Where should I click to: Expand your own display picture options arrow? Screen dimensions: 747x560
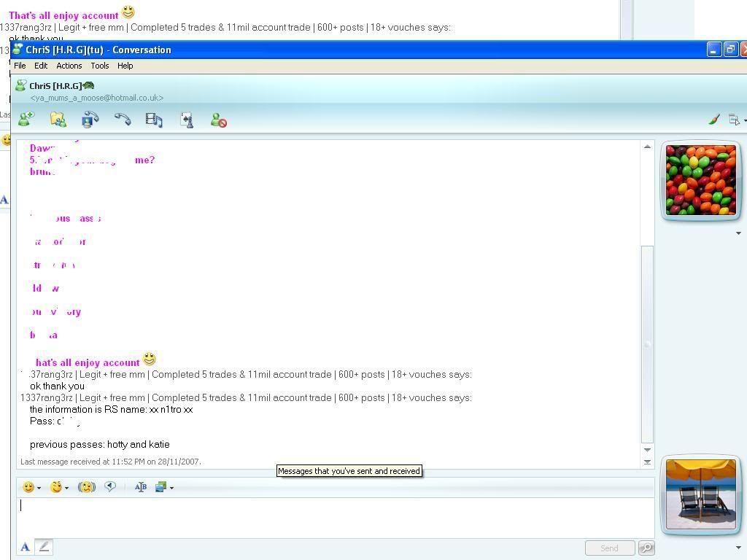coord(738,547)
